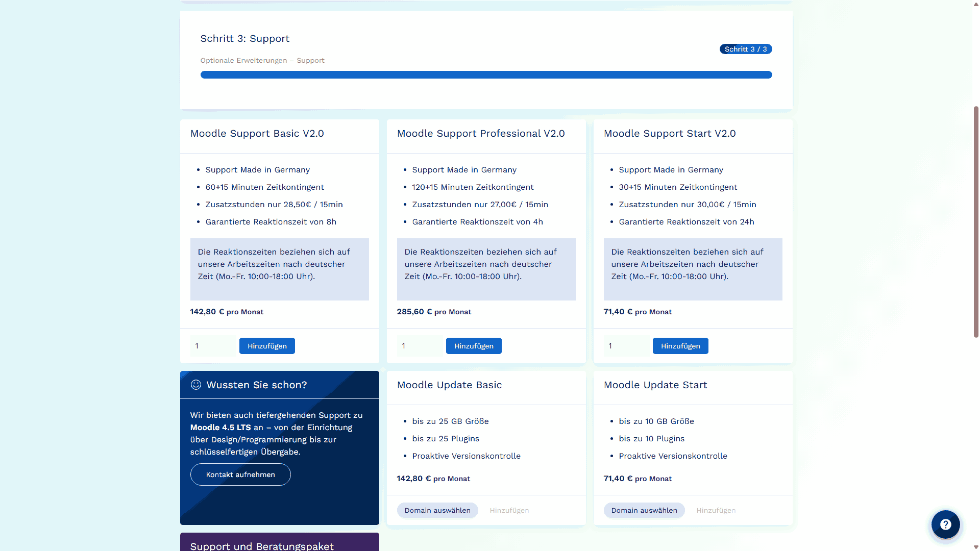Viewport: 980px width, 551px height.
Task: Click response-time note in Support Start card
Action: click(x=693, y=269)
